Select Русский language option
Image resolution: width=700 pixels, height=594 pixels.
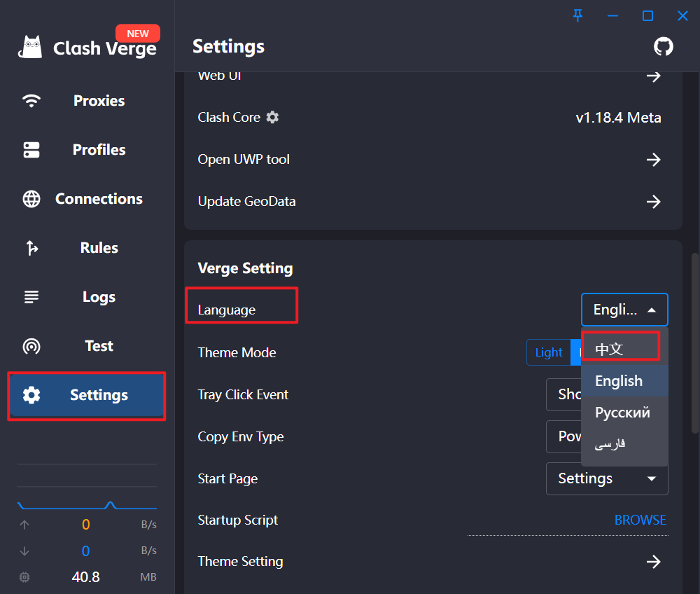coord(622,413)
